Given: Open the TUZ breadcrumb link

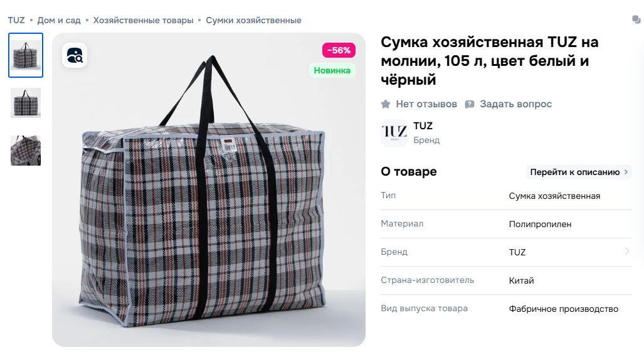Looking at the screenshot, I should click(16, 20).
